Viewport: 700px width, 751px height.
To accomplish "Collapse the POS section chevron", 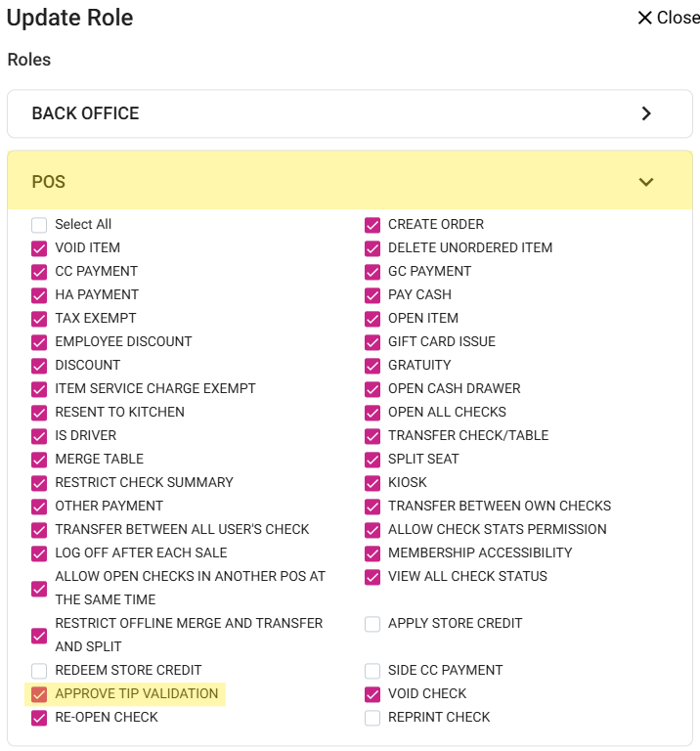I will 645,182.
